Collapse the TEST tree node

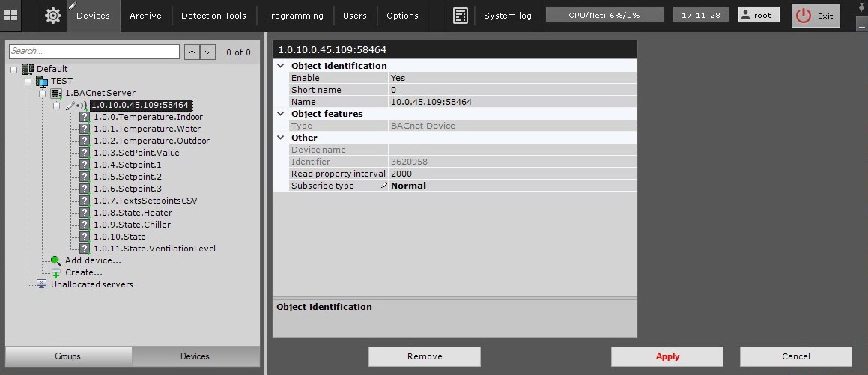28,81
